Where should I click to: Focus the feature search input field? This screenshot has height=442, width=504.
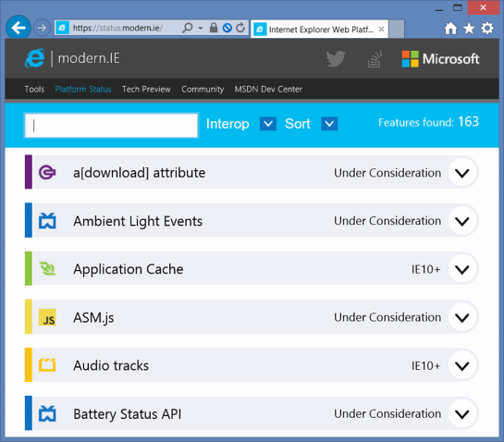click(111, 126)
